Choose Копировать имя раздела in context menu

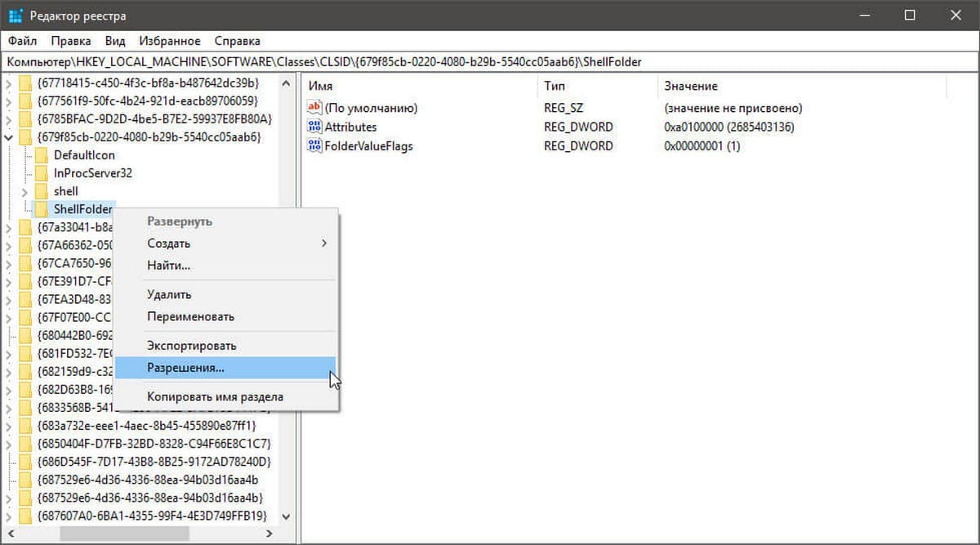coord(225,397)
